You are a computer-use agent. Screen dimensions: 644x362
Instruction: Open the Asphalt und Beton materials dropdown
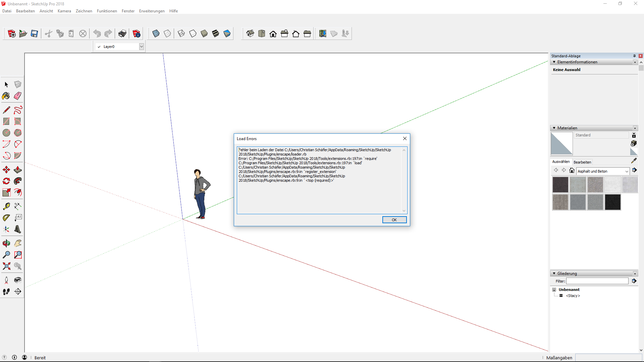click(x=627, y=171)
